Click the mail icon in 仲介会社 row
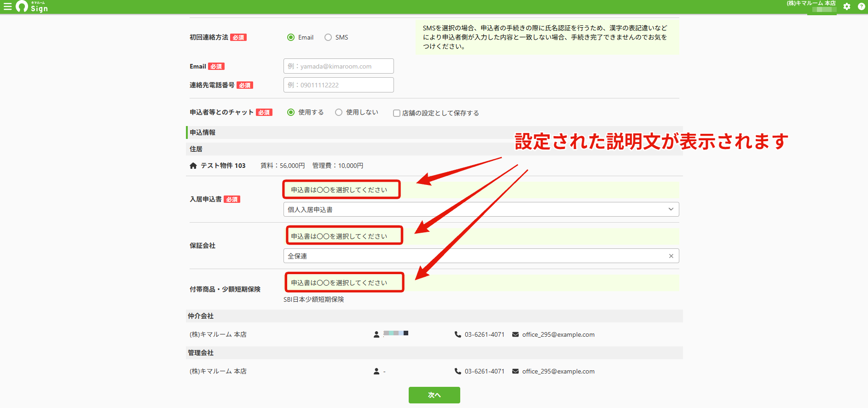The height and width of the screenshot is (408, 868). pyautogui.click(x=515, y=334)
